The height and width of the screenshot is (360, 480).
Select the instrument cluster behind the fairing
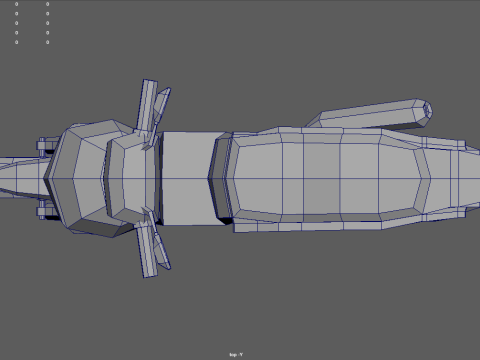pos(132,178)
